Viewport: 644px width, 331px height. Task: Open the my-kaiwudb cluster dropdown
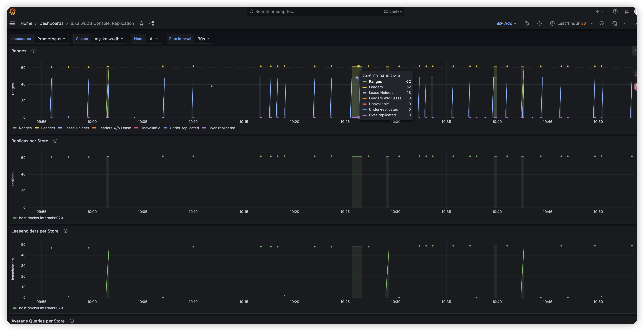click(x=109, y=39)
